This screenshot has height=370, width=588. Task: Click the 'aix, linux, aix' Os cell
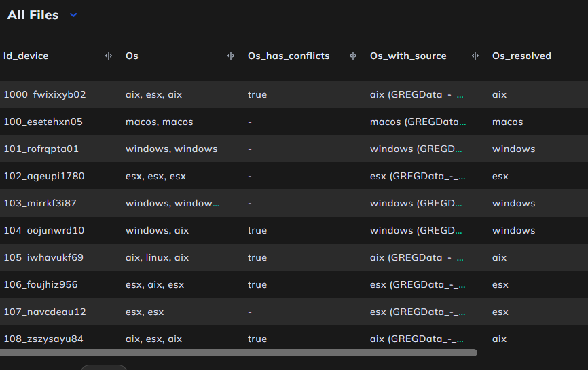point(157,257)
